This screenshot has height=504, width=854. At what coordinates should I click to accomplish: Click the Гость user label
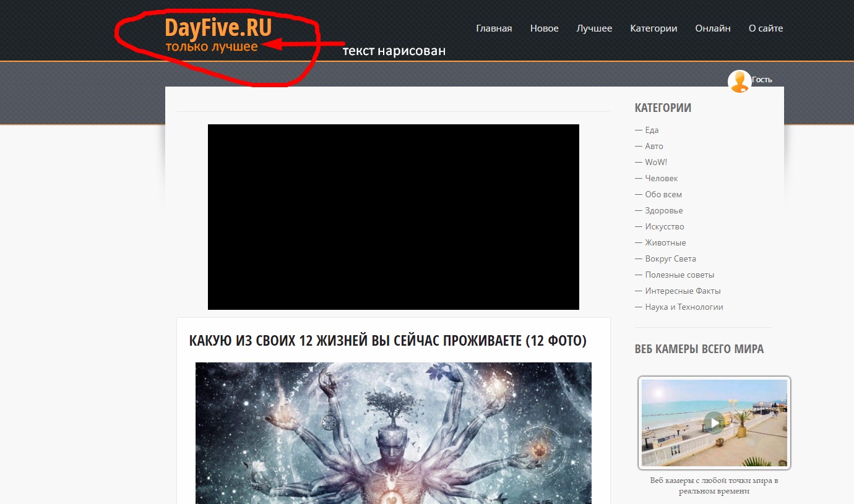(x=762, y=80)
